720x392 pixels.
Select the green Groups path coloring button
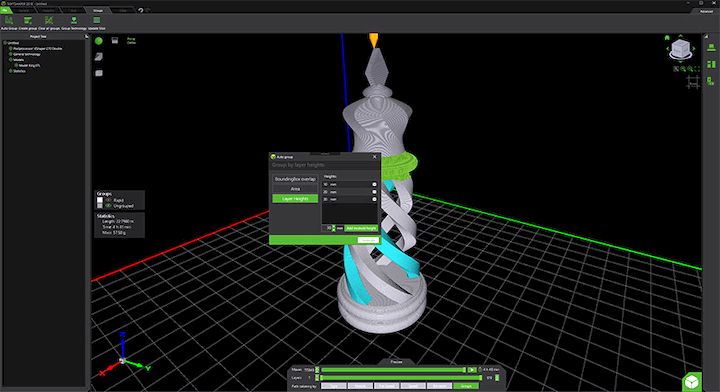click(x=466, y=386)
